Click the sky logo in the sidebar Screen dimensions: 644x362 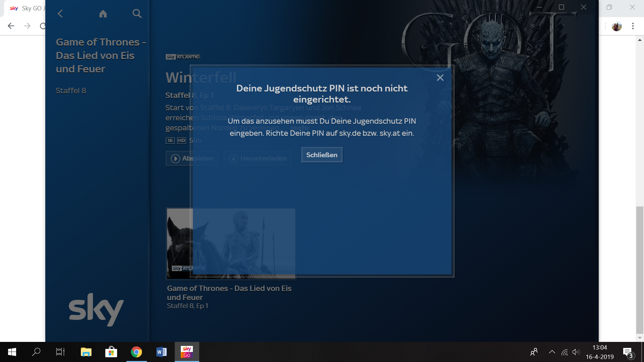96,309
